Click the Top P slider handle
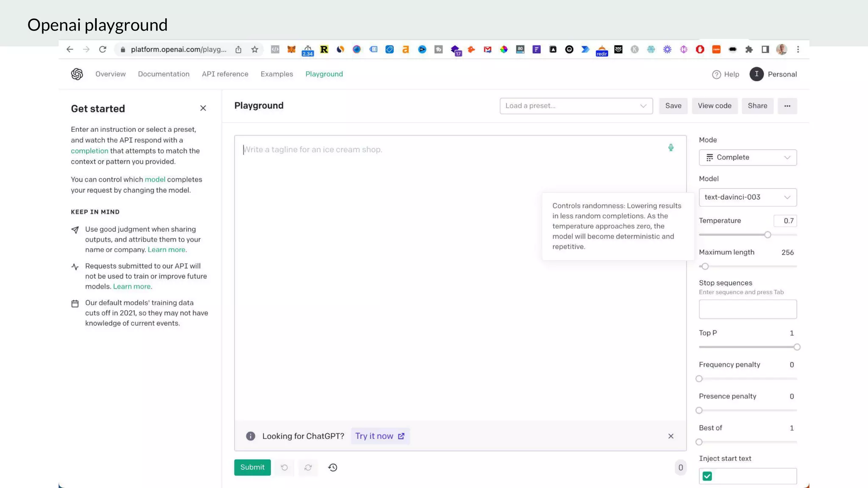Viewport: 868px width, 488px height. tap(797, 347)
